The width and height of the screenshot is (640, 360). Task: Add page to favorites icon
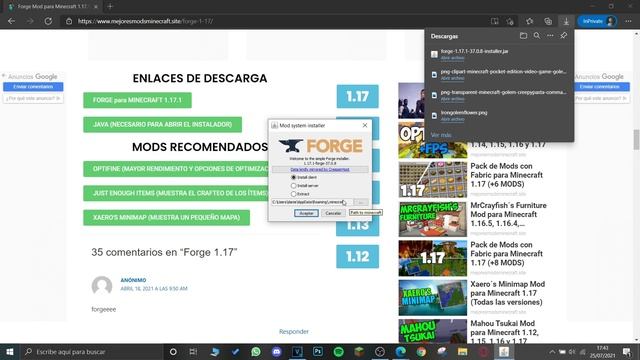point(510,21)
